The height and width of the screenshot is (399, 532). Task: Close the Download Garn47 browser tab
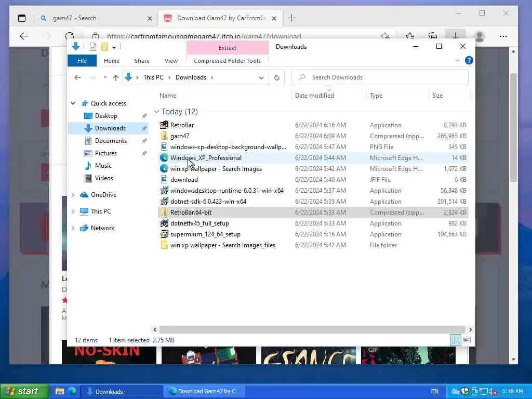pos(274,18)
